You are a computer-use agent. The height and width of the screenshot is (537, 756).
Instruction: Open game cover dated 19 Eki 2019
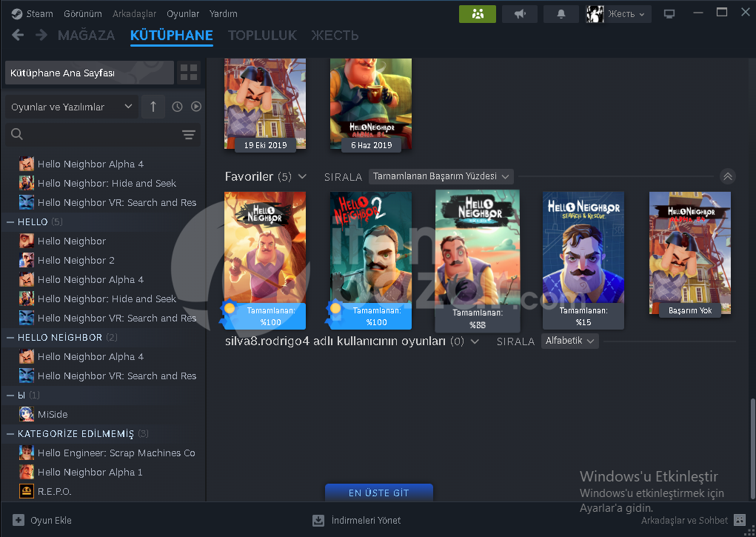tap(264, 103)
